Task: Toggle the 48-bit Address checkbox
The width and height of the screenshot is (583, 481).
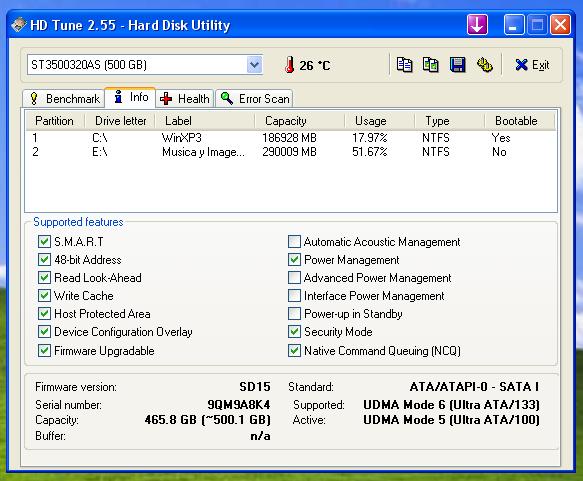Action: click(x=44, y=259)
